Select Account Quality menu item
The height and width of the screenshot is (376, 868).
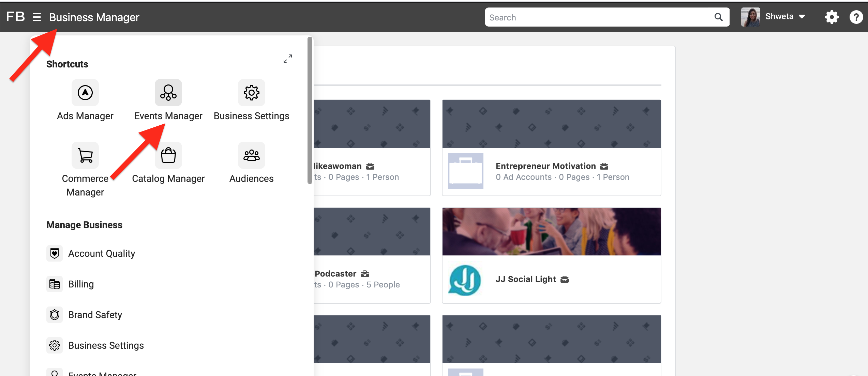click(102, 253)
